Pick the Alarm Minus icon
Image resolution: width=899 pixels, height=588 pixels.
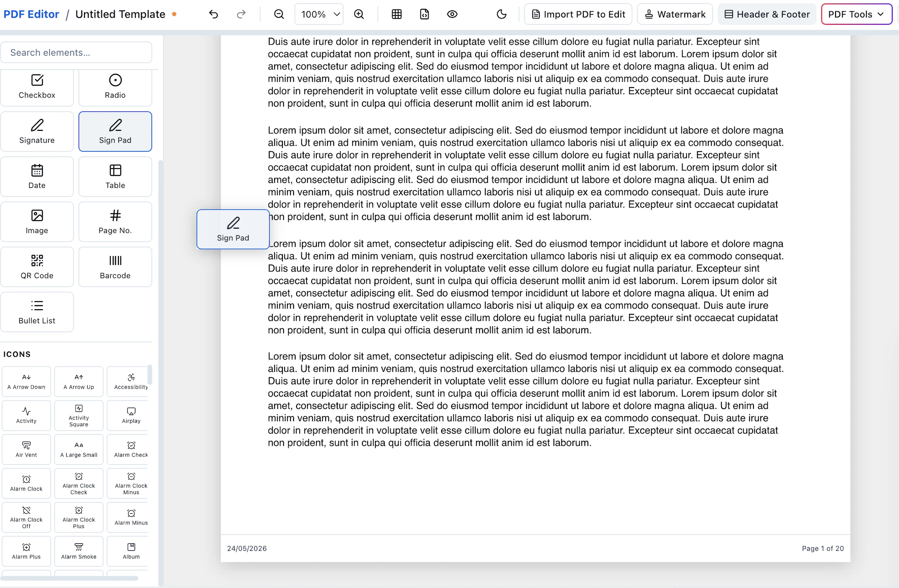127,517
